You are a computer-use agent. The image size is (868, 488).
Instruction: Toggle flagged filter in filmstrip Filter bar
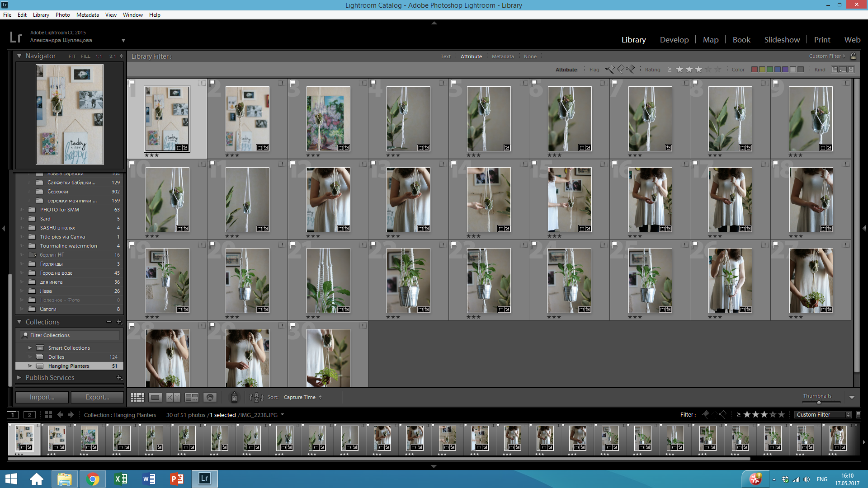[x=706, y=414]
